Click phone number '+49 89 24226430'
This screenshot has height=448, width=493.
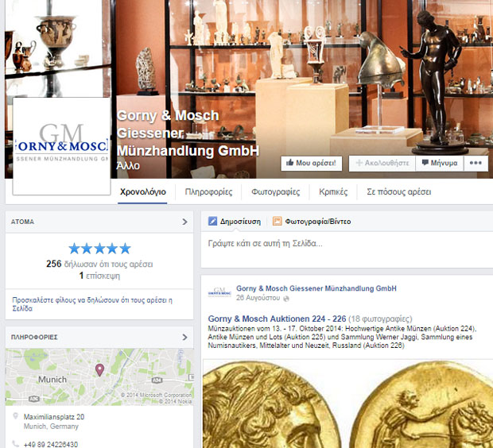[x=51, y=444]
